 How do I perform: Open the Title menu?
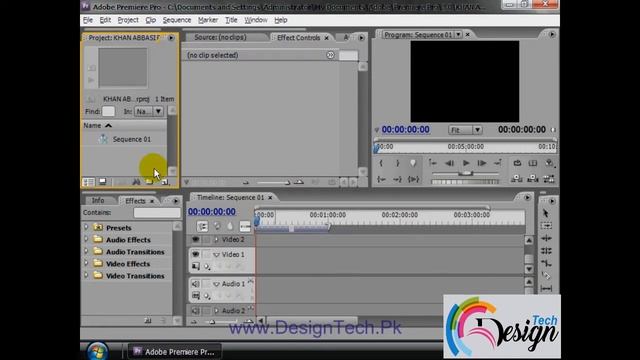[x=231, y=20]
